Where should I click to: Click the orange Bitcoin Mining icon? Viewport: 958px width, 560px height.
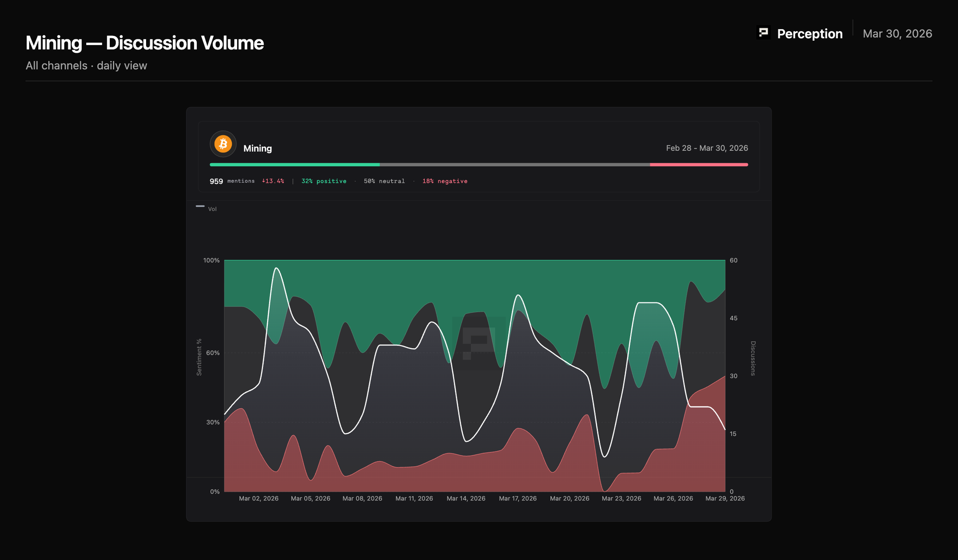pos(223,144)
